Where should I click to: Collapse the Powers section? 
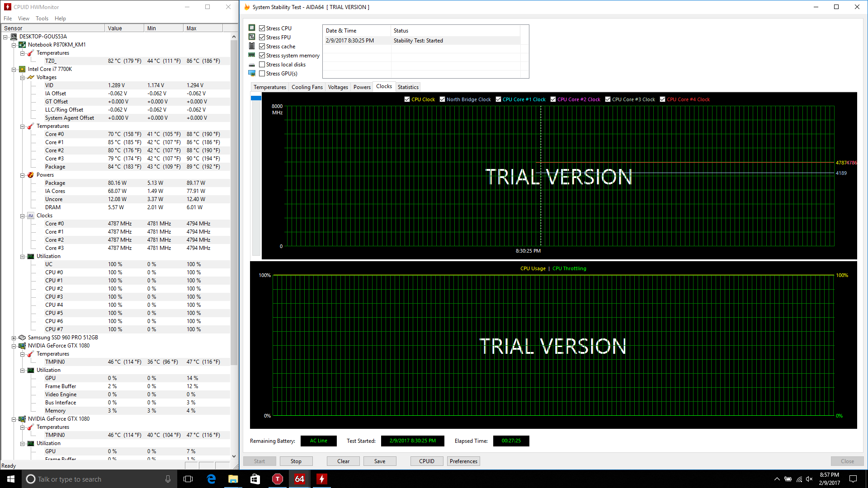(x=23, y=175)
